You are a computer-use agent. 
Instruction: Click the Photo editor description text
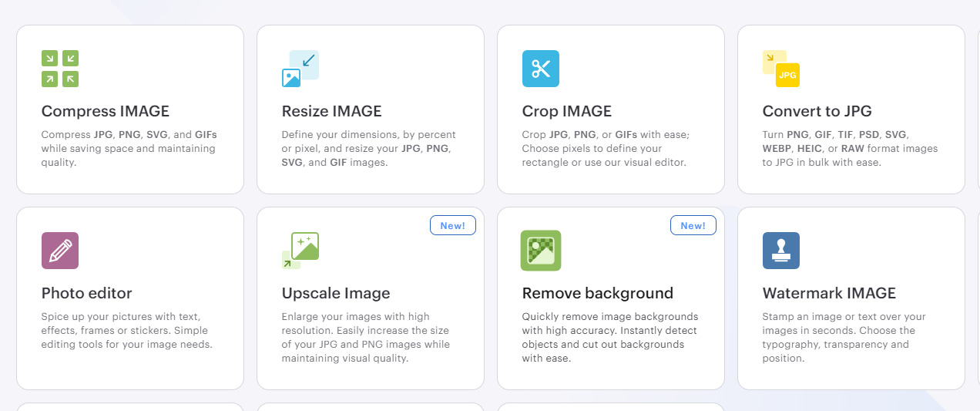[x=127, y=330]
